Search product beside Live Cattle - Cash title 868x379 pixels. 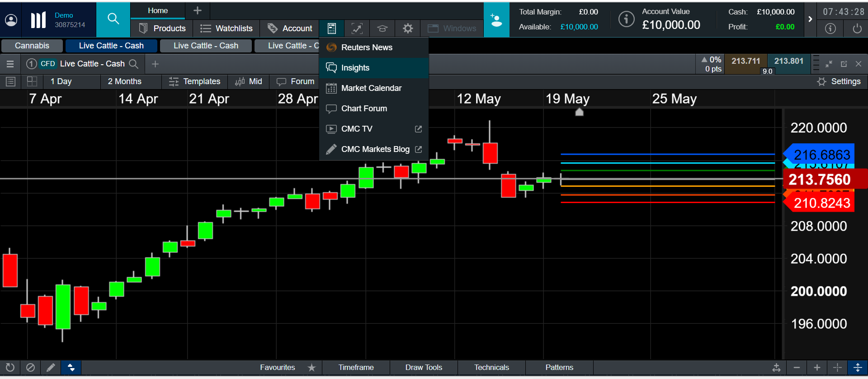click(134, 64)
